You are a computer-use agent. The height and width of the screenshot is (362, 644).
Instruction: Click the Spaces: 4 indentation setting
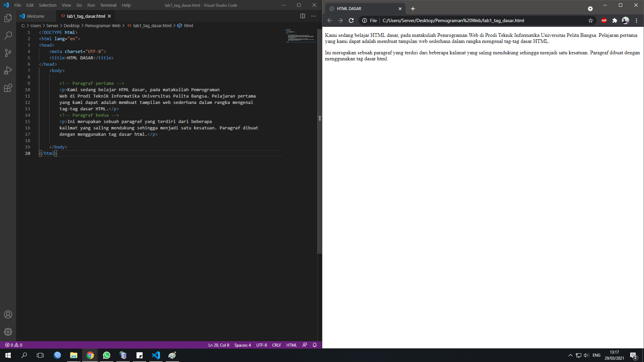pyautogui.click(x=243, y=345)
